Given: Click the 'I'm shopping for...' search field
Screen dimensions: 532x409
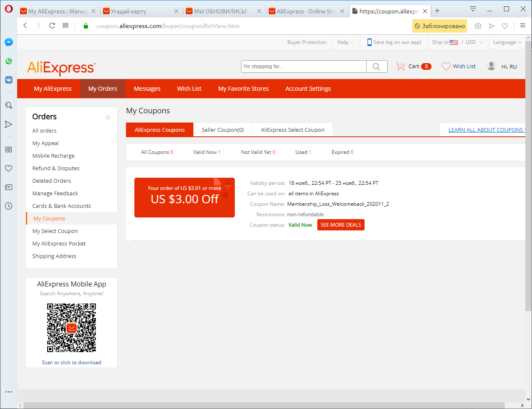Looking at the screenshot, I should point(304,66).
